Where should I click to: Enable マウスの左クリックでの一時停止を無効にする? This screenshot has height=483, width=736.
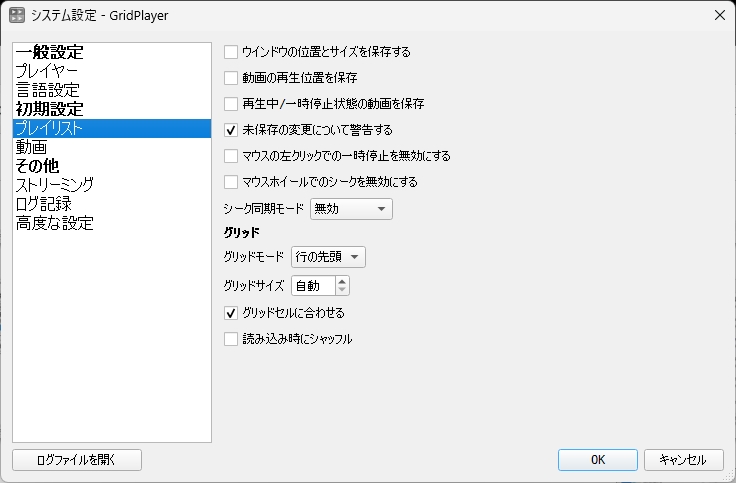tap(231, 156)
